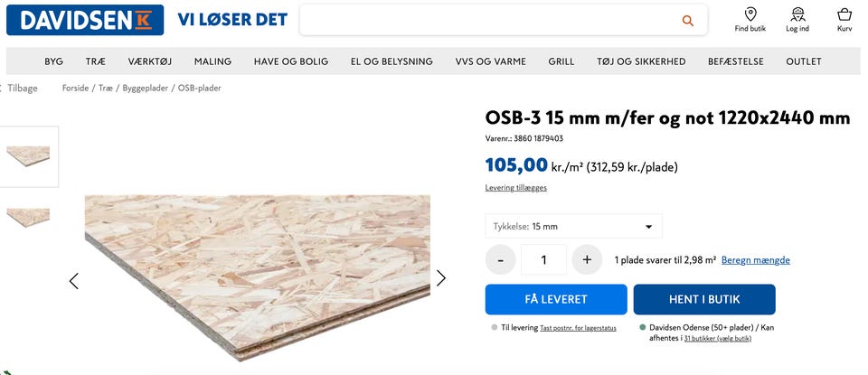
Task: Focus the quantity input field
Action: (x=543, y=259)
